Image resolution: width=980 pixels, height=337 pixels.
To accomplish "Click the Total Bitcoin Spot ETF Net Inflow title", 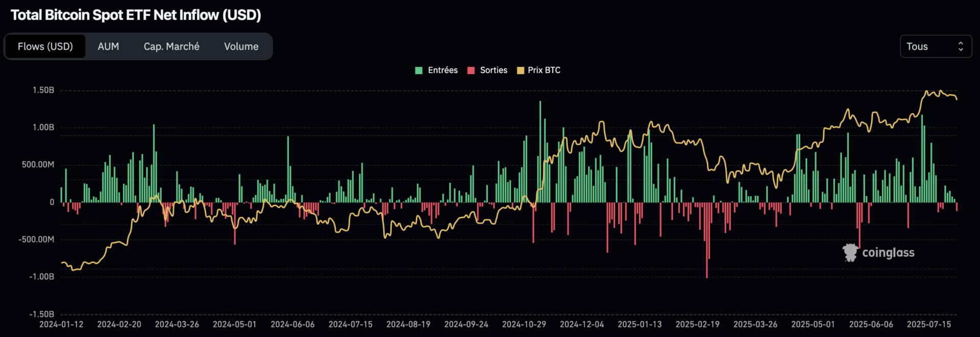I will click(136, 15).
